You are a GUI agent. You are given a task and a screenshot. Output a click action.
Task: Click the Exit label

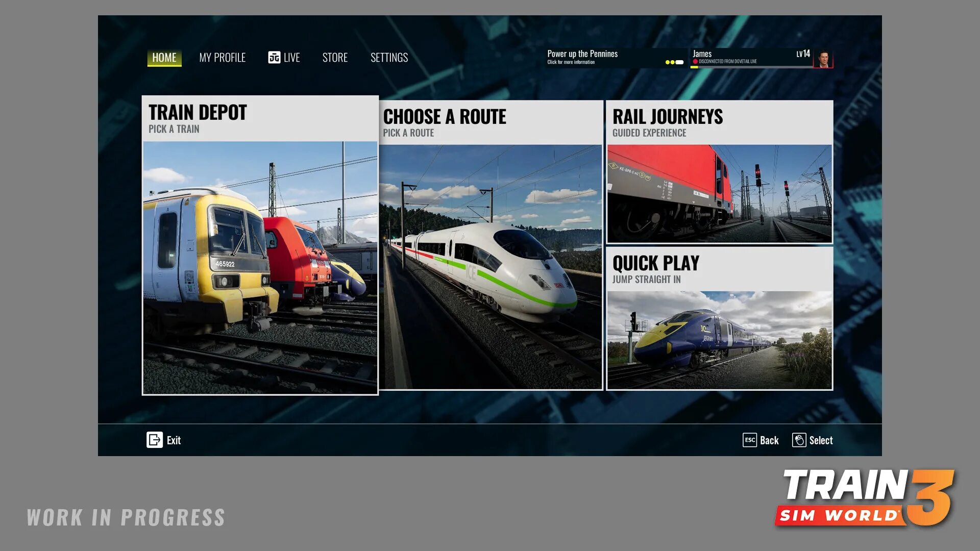(174, 440)
